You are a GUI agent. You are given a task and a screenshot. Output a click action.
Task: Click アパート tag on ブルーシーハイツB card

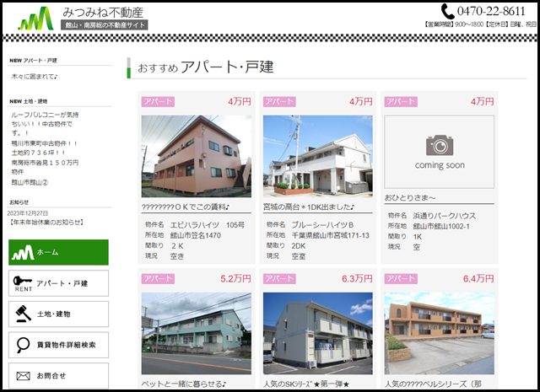point(279,101)
